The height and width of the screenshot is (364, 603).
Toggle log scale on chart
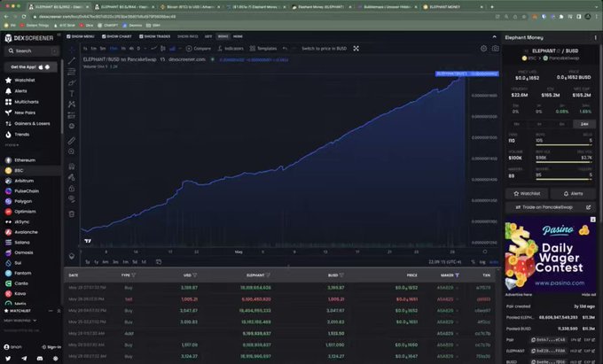(482, 262)
